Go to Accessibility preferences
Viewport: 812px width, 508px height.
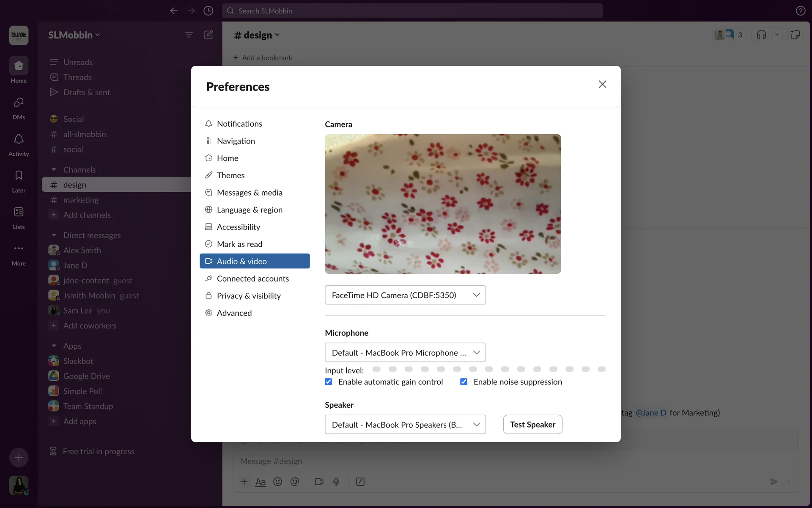tap(239, 227)
